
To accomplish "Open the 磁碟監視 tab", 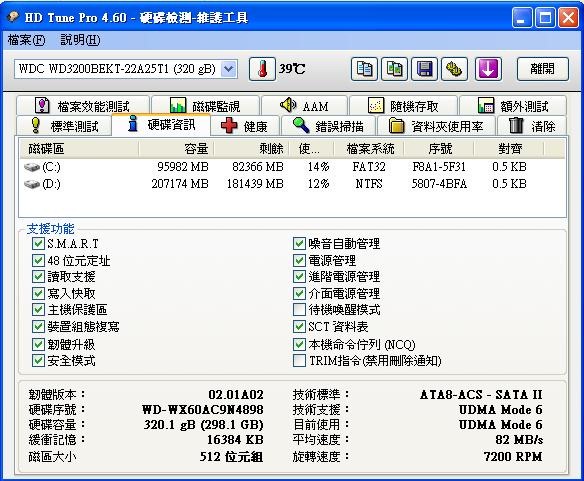I will [x=205, y=106].
